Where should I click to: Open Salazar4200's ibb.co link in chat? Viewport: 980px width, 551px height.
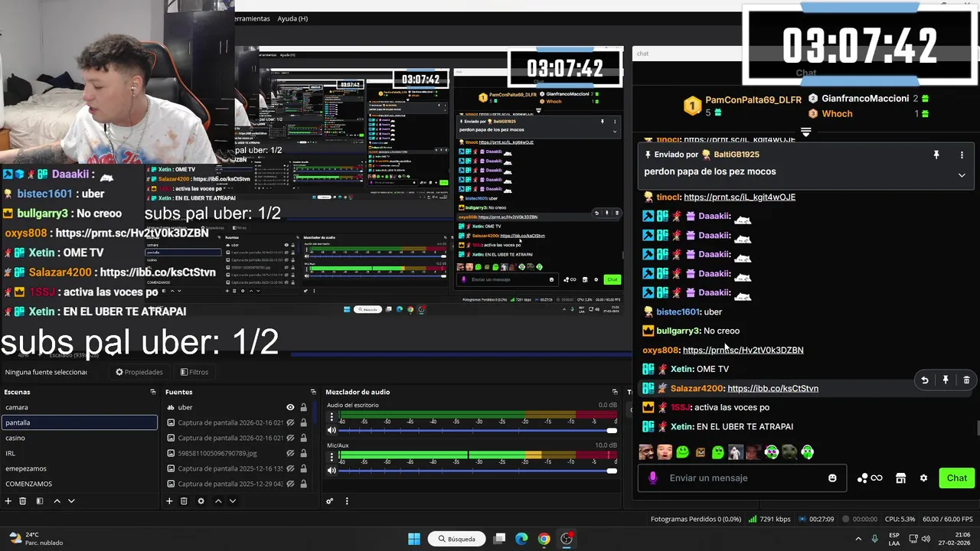(773, 388)
